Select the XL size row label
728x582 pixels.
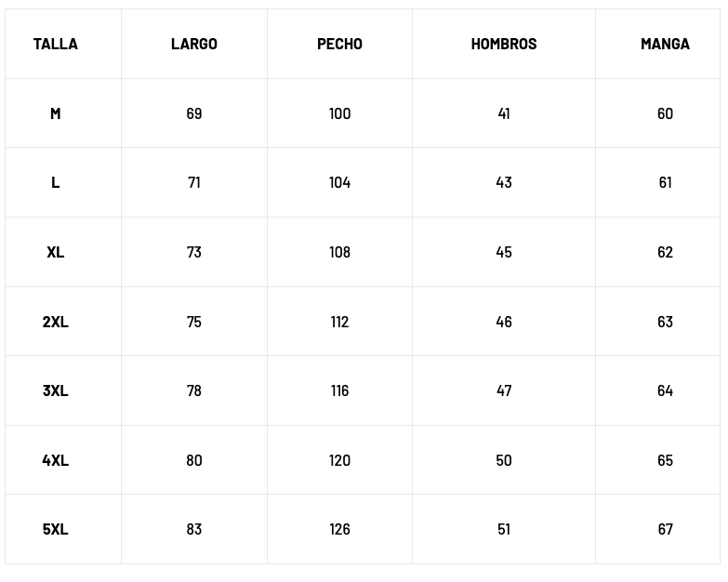coord(56,252)
